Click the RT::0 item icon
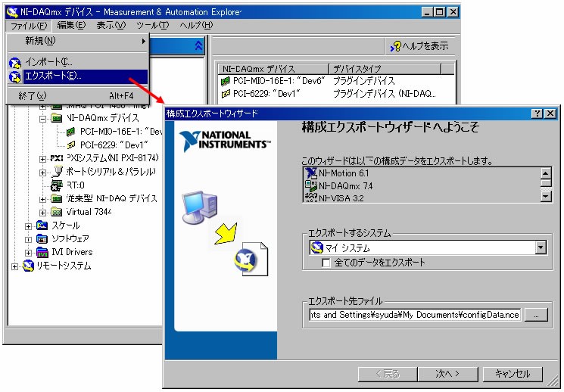This screenshot has height=392, width=564. pyautogui.click(x=56, y=185)
